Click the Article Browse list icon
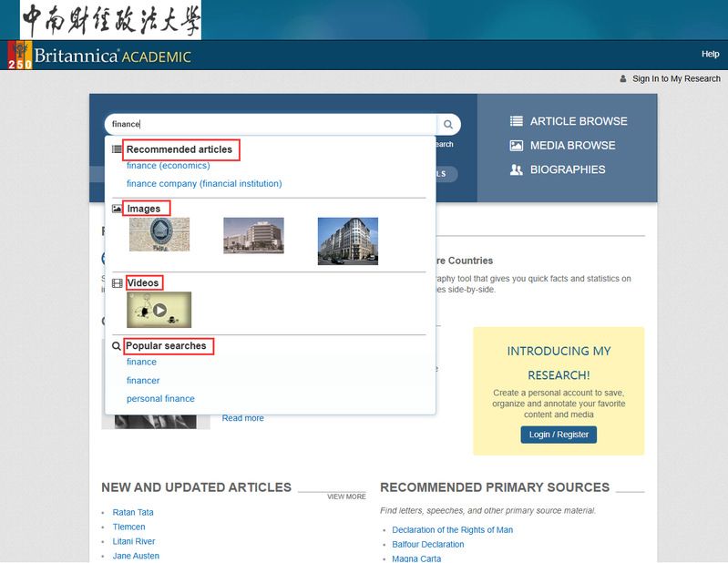The height and width of the screenshot is (563, 728). coord(517,121)
